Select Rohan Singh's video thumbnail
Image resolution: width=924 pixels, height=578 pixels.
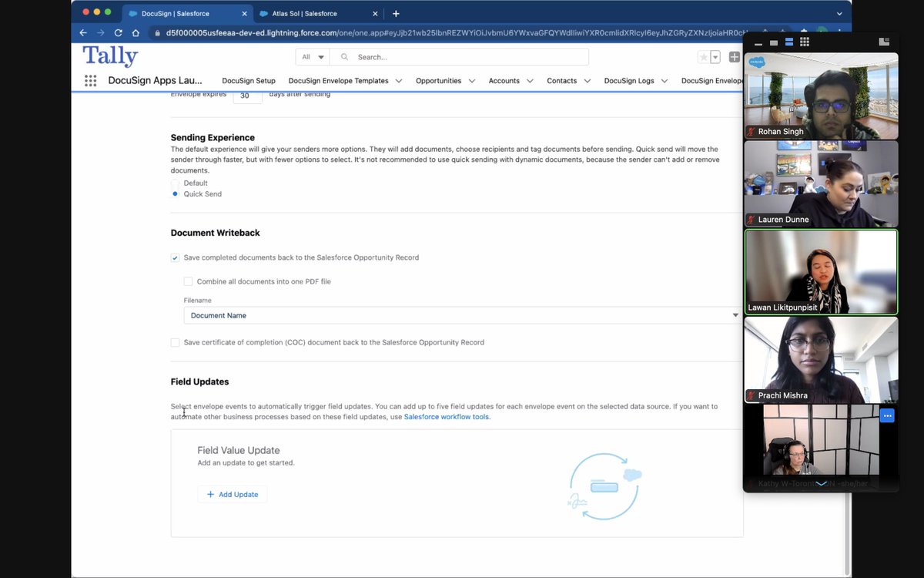(821, 96)
